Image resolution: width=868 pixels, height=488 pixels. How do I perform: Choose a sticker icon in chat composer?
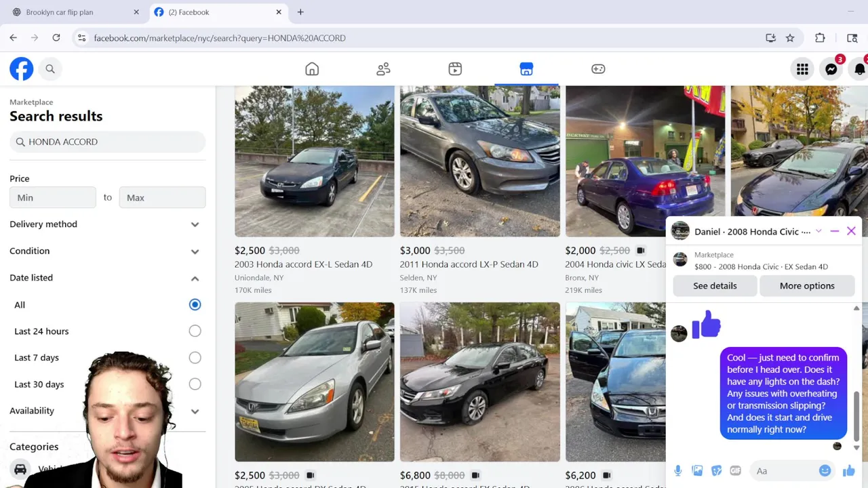tap(716, 471)
